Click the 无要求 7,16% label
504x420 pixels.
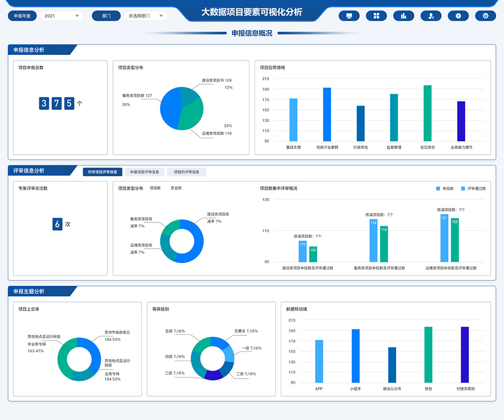(x=246, y=331)
